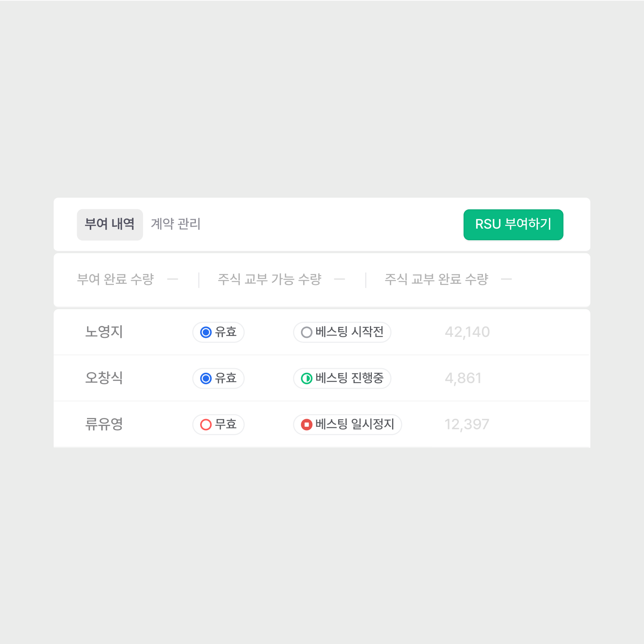Click the red circle icon beside 류유영's 무효 badge
Screen dimensions: 644x644
[x=206, y=424]
